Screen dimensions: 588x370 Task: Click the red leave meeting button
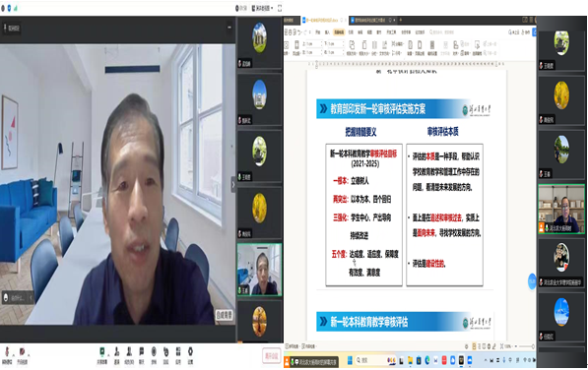point(272,355)
